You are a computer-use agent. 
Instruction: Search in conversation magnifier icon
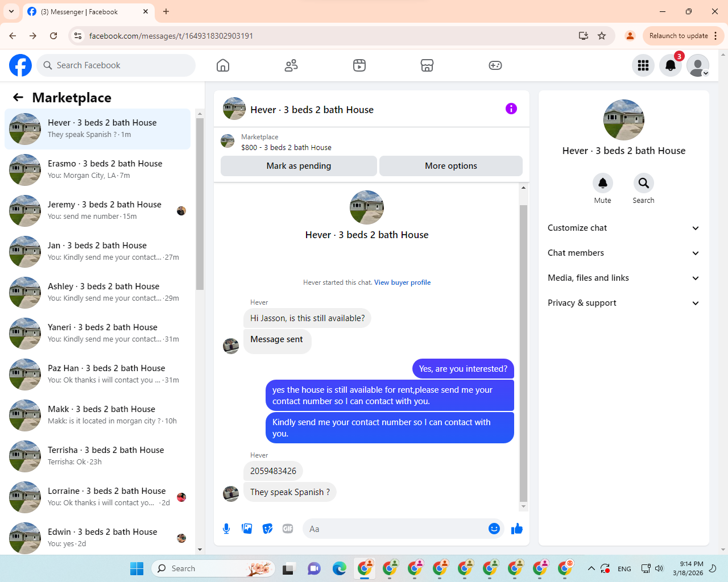coord(644,183)
